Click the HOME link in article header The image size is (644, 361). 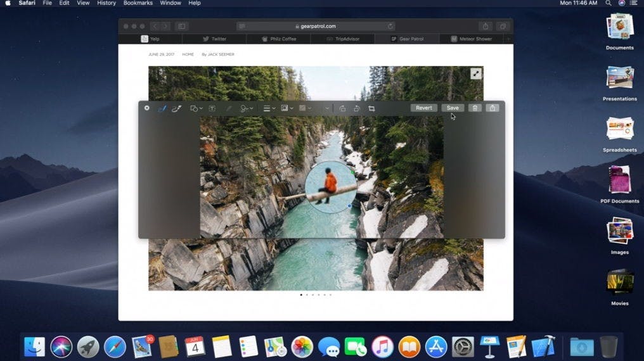188,54
